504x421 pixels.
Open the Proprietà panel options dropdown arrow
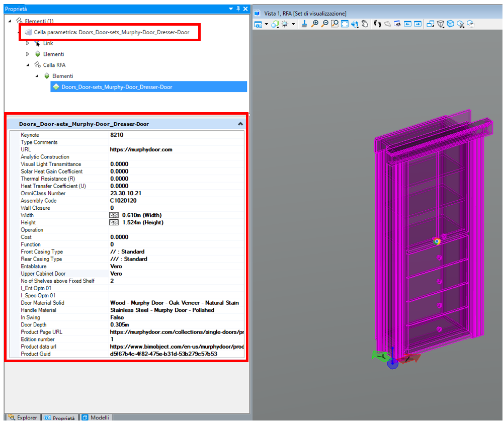231,9
